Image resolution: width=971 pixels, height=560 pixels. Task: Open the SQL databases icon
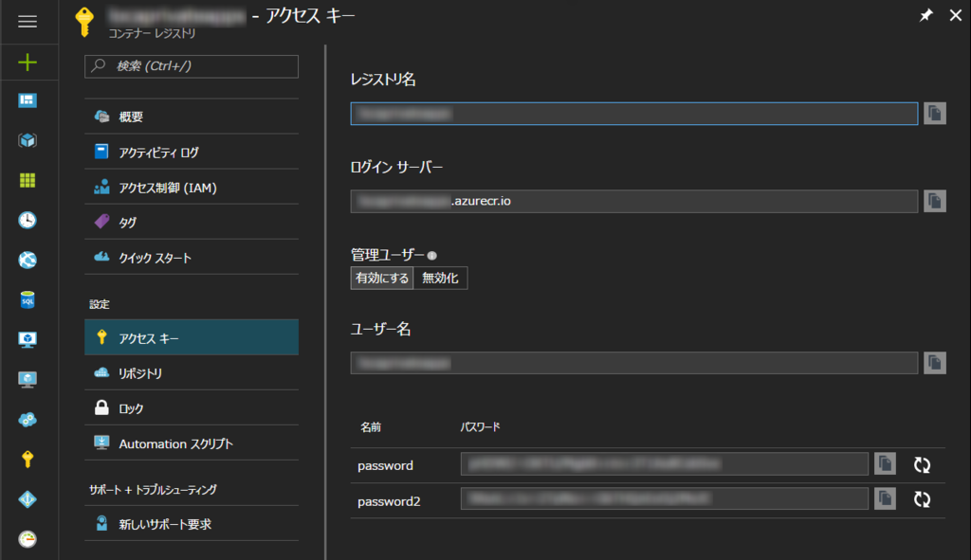click(27, 300)
